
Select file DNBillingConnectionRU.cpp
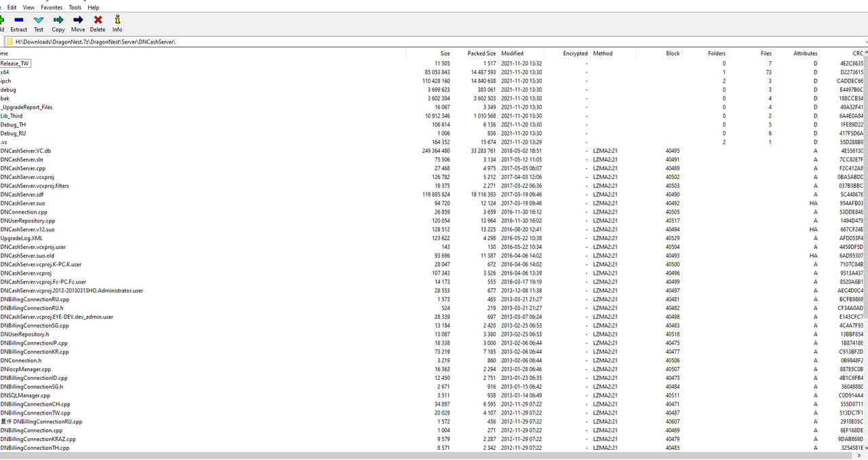[35, 299]
